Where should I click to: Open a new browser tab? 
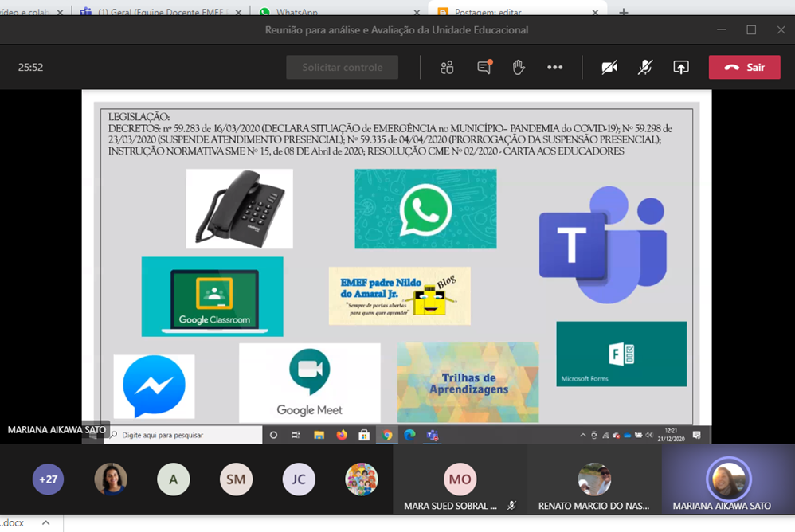(x=624, y=12)
